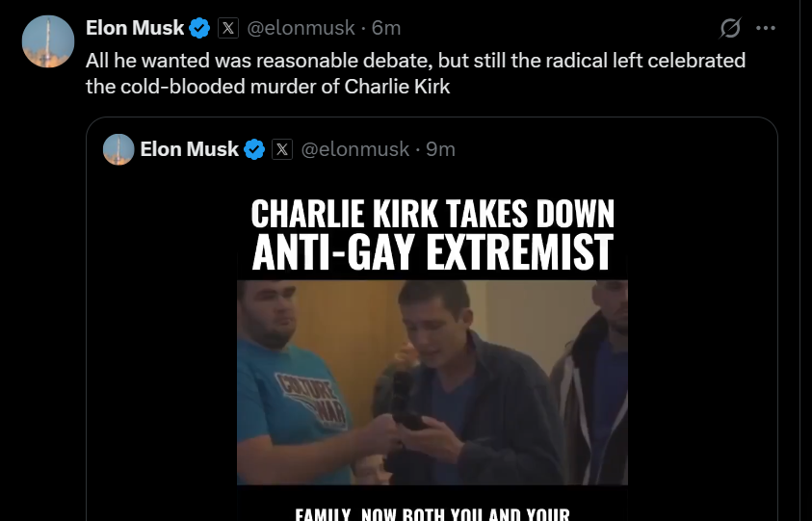This screenshot has height=521, width=812.
Task: Click the 9m timestamp in quoted post
Action: 441,149
